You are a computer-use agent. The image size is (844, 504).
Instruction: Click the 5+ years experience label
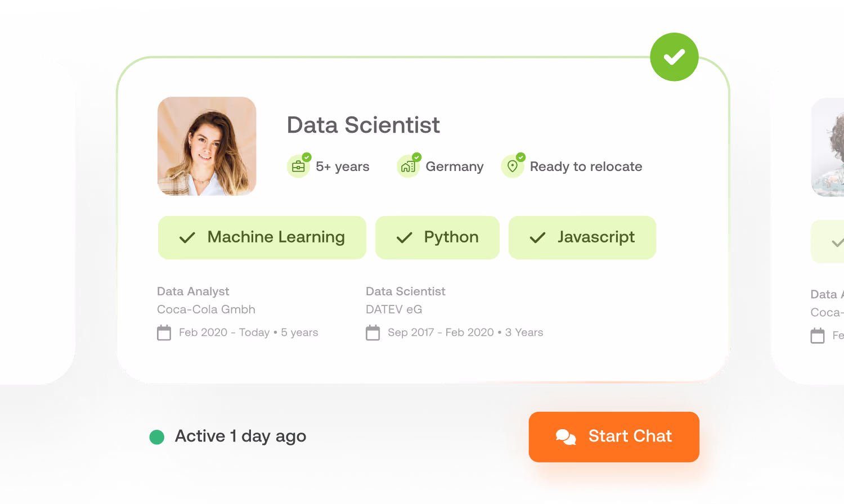click(343, 166)
